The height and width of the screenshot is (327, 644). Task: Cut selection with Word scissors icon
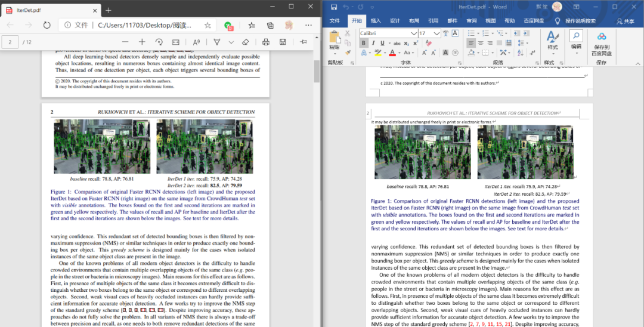[348, 33]
